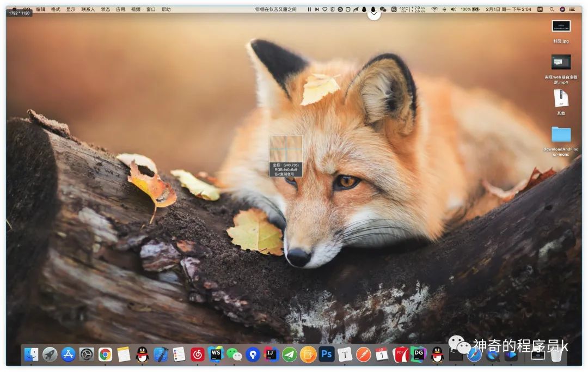Skip to next track in menu bar

point(317,9)
